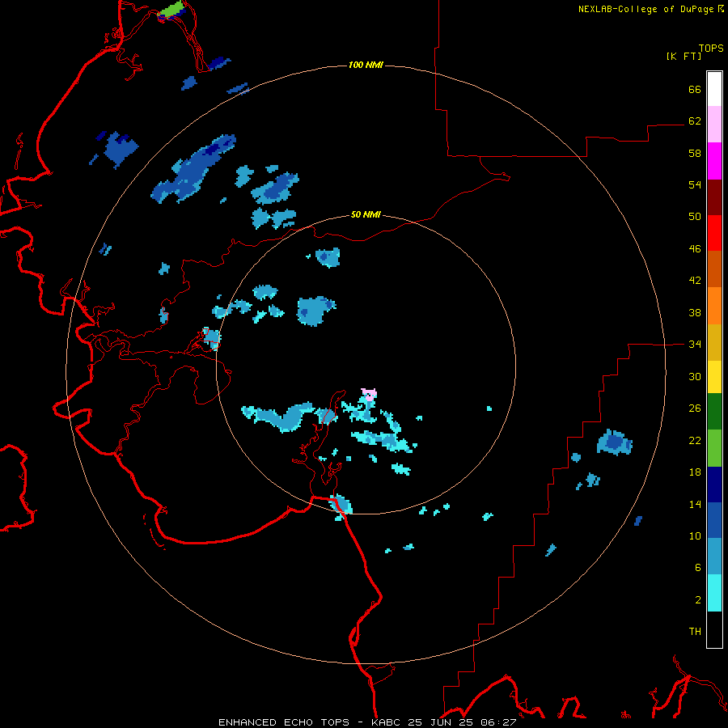The image size is (728, 728).
Task: Click the legend value '2'
Action: coord(698,600)
